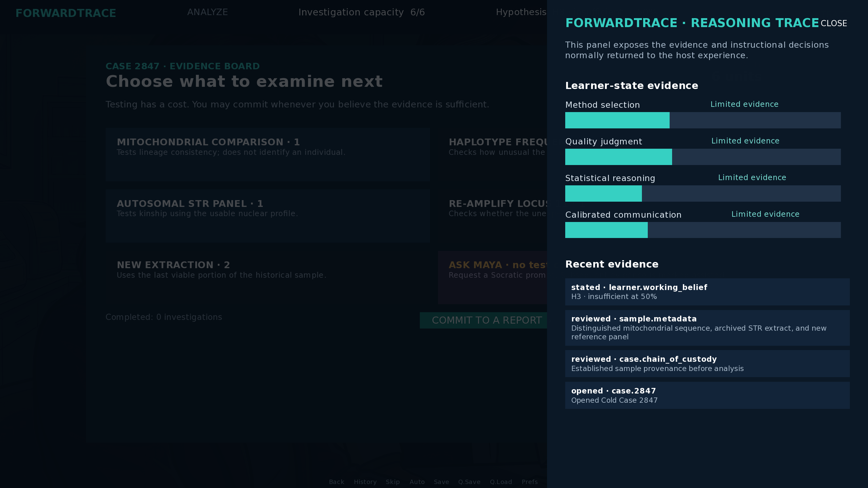Screen dimensions: 868x488
Task: Open the Analyze tab
Action: click(208, 12)
